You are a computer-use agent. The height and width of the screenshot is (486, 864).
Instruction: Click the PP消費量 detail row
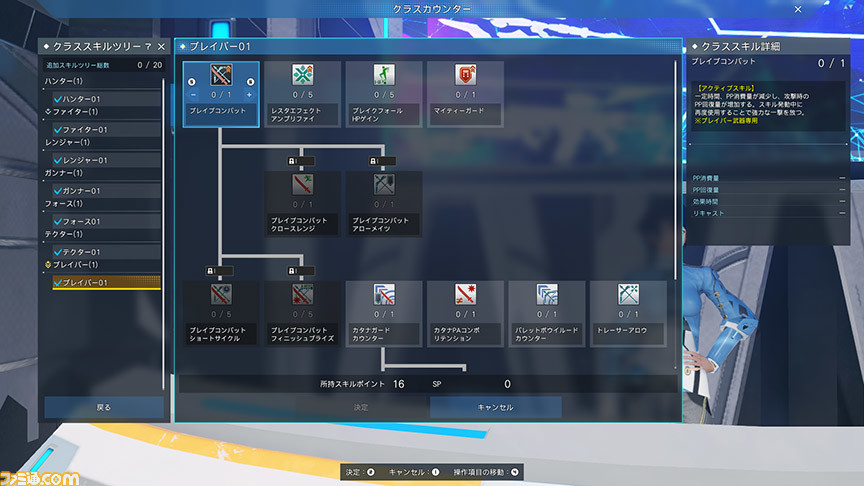pos(768,178)
